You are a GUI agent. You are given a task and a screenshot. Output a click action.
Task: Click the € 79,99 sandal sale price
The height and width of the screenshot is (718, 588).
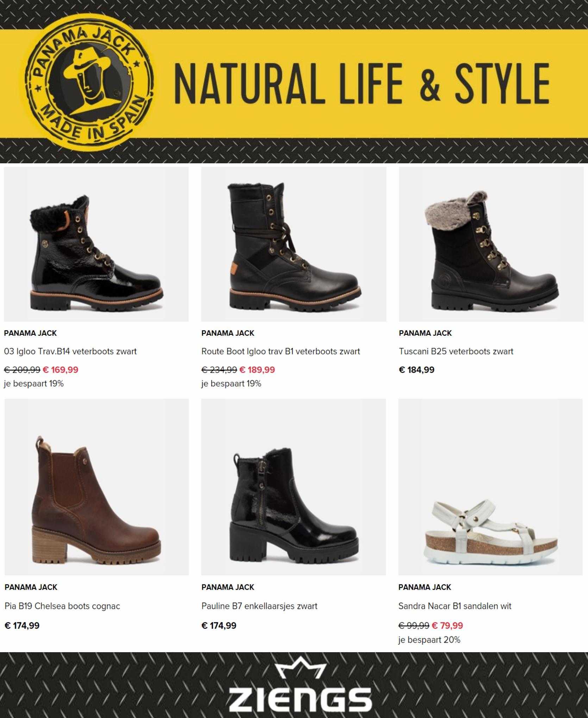coord(448,625)
